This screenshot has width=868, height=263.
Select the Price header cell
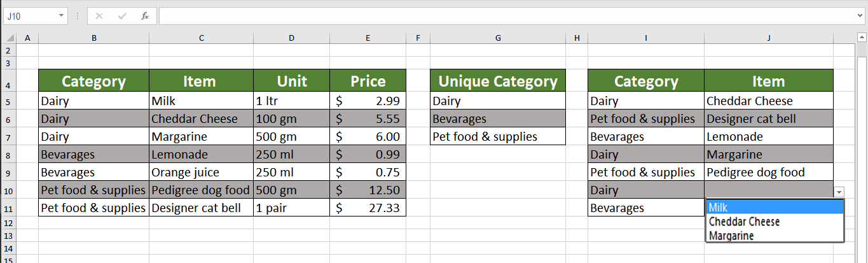[368, 81]
